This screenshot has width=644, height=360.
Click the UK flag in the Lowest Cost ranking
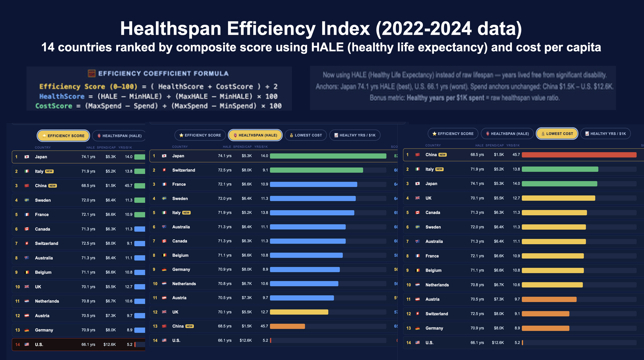pyautogui.click(x=418, y=198)
